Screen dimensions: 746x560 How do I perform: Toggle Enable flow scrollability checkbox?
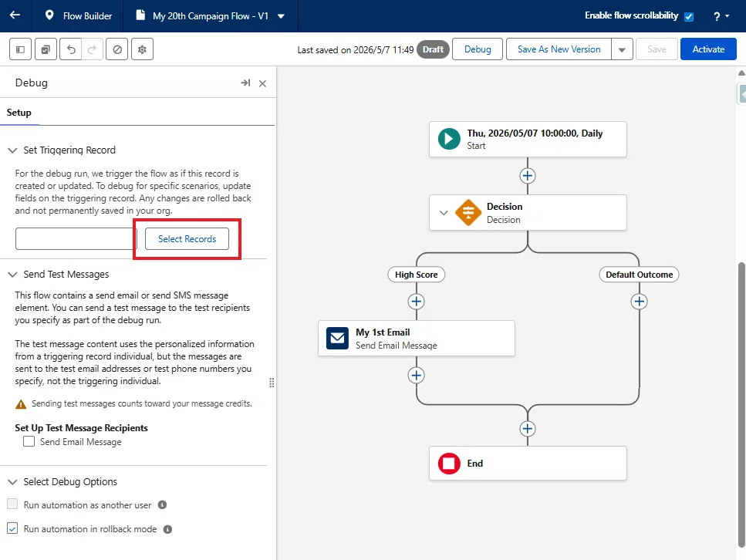click(688, 17)
